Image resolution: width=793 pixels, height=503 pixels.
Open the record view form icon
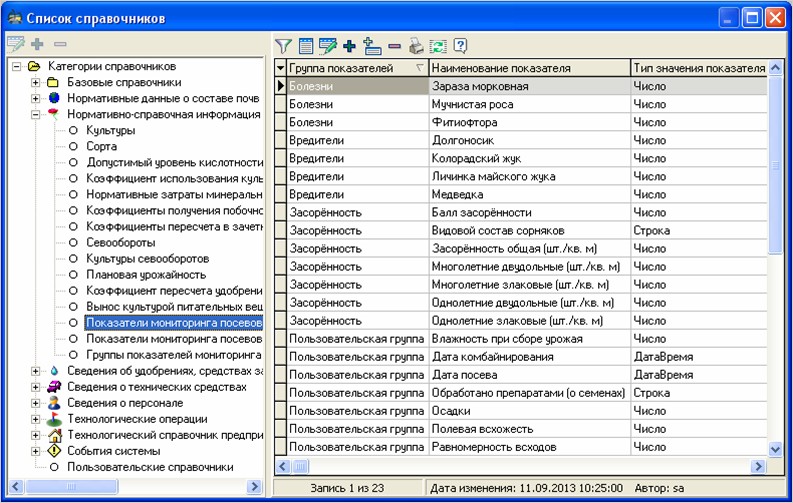click(306, 45)
